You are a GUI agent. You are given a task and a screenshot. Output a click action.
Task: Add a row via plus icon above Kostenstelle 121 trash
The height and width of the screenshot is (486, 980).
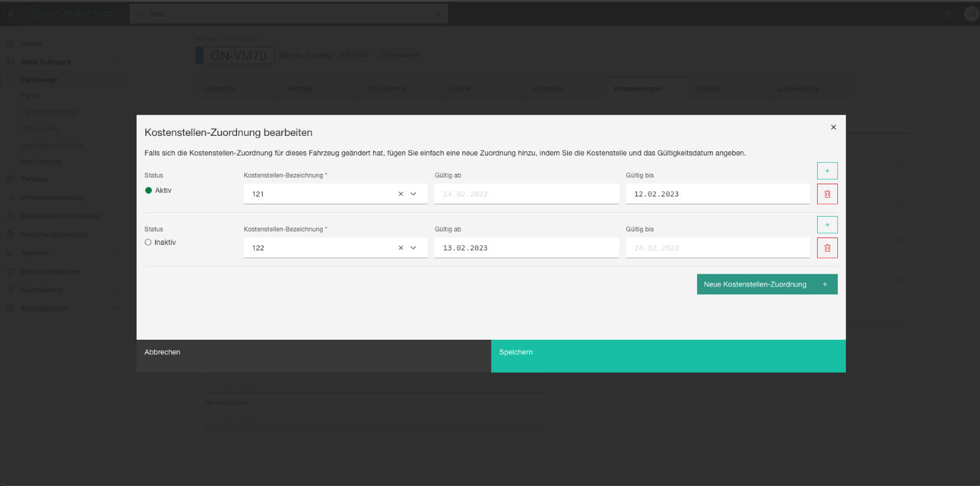tap(827, 171)
